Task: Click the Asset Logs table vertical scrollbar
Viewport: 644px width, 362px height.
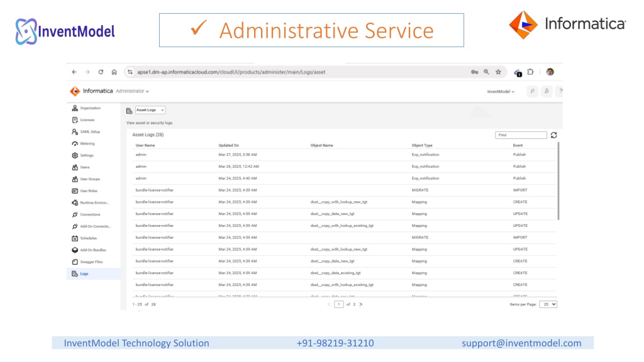Action: point(558,181)
